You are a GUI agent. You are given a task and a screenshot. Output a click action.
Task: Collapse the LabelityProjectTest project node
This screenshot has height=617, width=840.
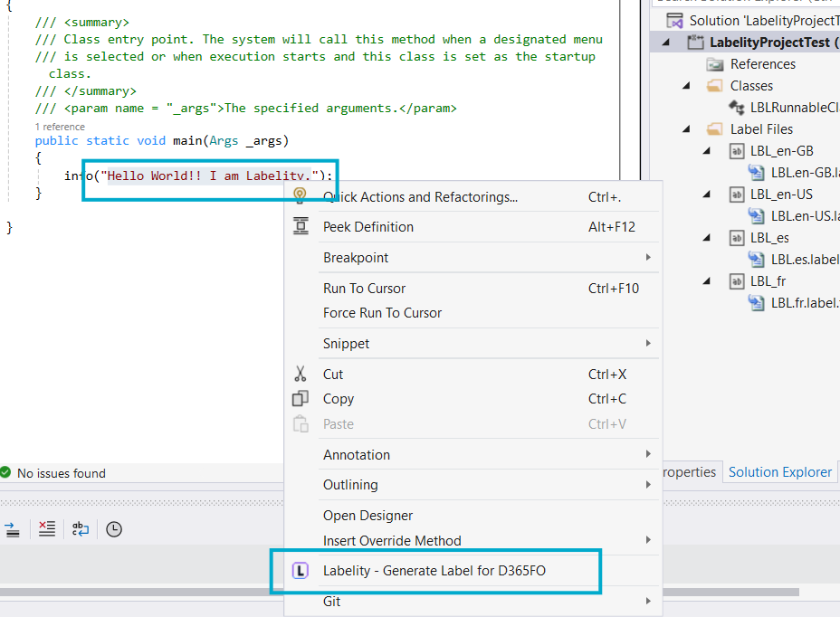coord(666,43)
